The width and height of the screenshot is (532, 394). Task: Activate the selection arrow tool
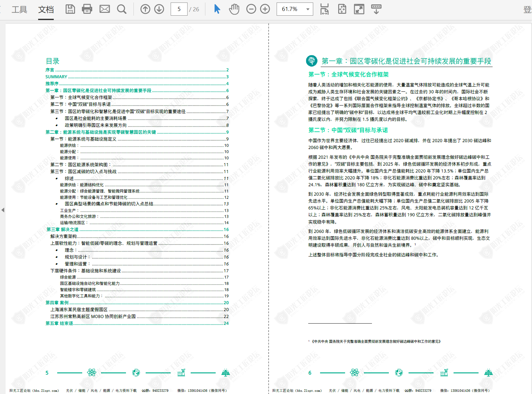pos(217,9)
